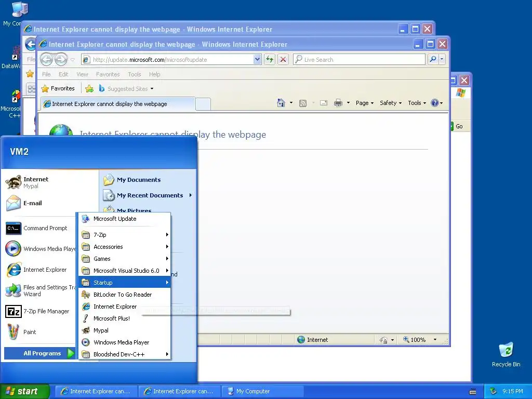Image resolution: width=532 pixels, height=399 pixels.
Task: Open the File menu in IE
Action: tap(46, 74)
